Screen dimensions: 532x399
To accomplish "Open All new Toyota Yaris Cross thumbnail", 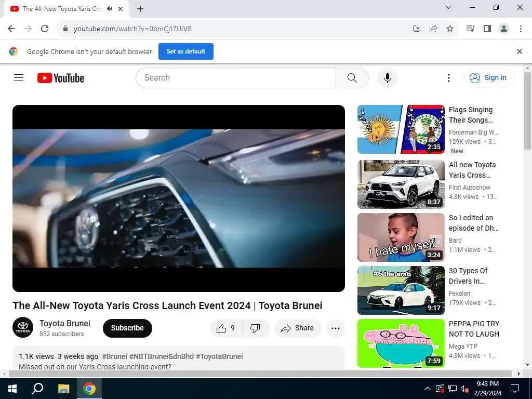I will 401,184.
